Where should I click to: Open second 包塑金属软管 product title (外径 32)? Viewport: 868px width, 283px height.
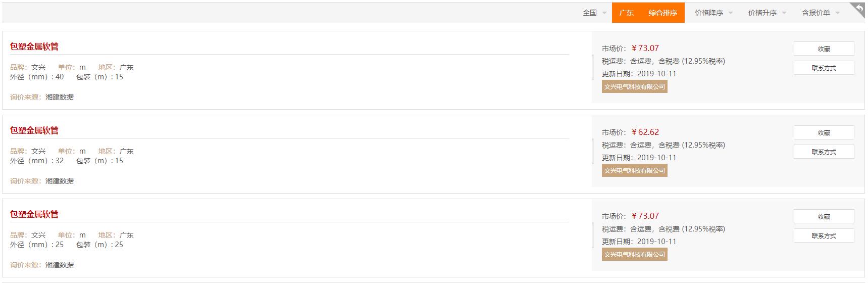tap(34, 130)
